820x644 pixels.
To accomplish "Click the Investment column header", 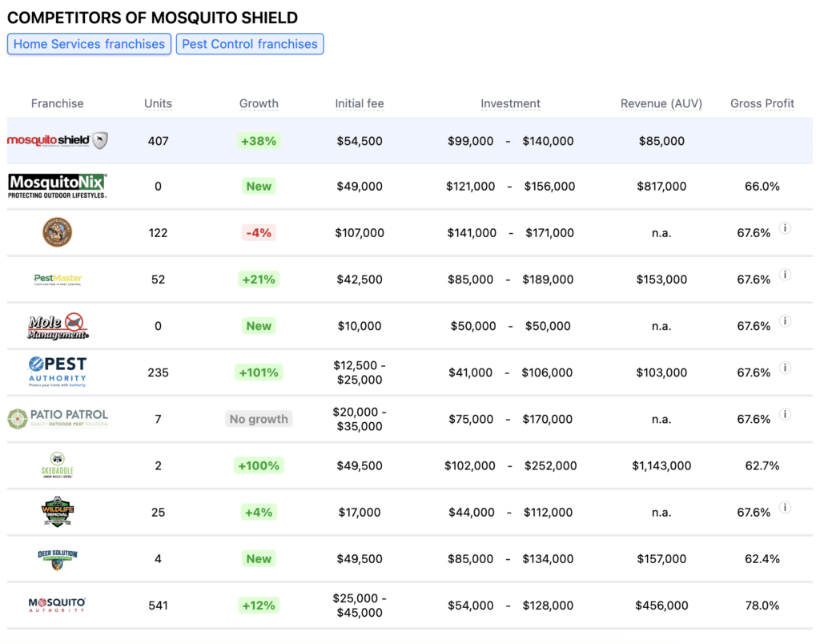I will 510,103.
